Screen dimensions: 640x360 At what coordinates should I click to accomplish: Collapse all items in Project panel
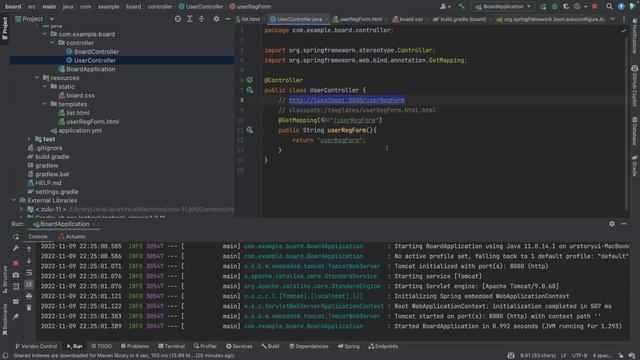pyautogui.click(x=202, y=19)
